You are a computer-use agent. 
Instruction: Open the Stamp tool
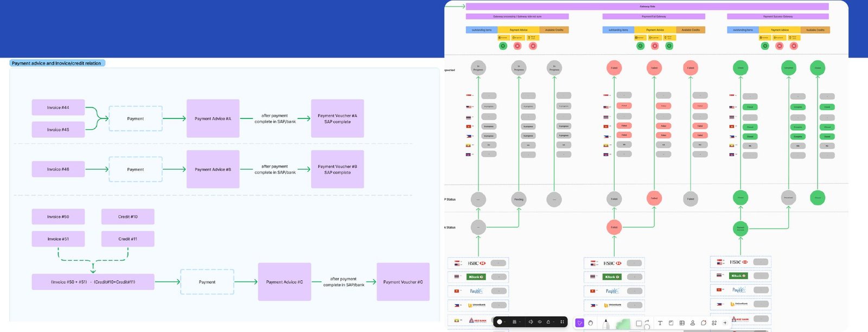[693, 323]
